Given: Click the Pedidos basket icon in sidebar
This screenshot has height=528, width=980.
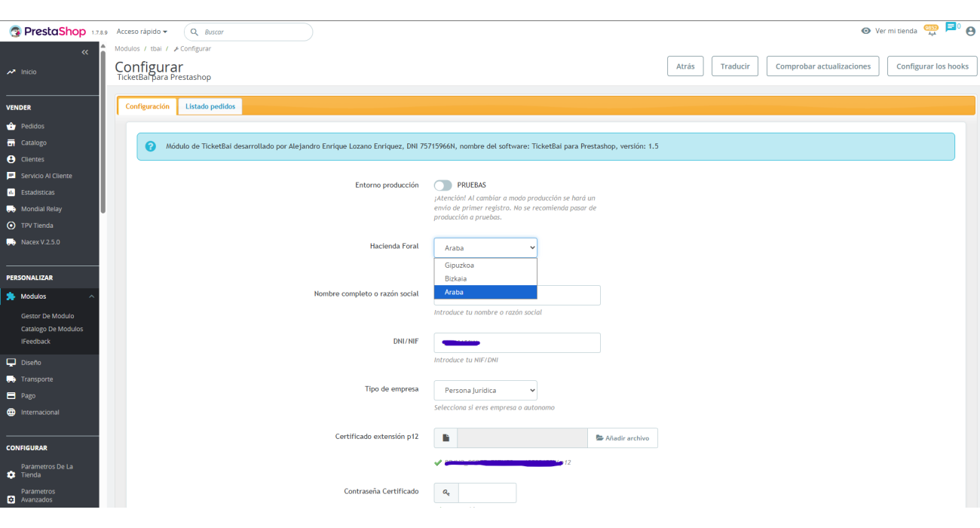Looking at the screenshot, I should tap(11, 126).
